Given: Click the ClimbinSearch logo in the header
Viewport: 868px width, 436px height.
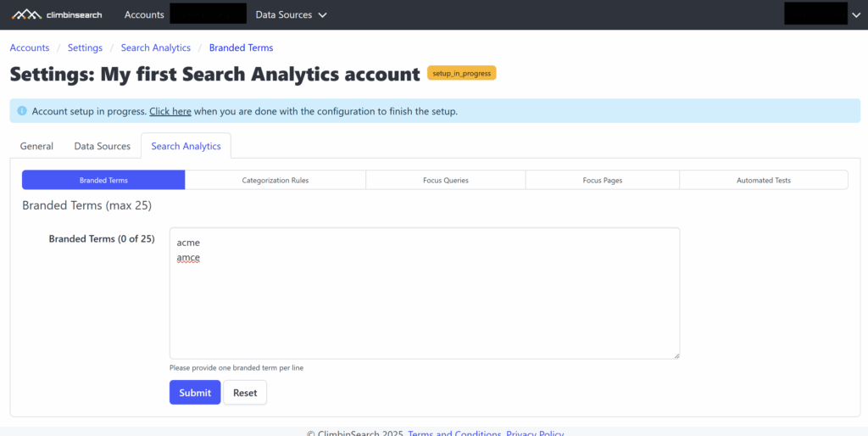Looking at the screenshot, I should tap(58, 14).
